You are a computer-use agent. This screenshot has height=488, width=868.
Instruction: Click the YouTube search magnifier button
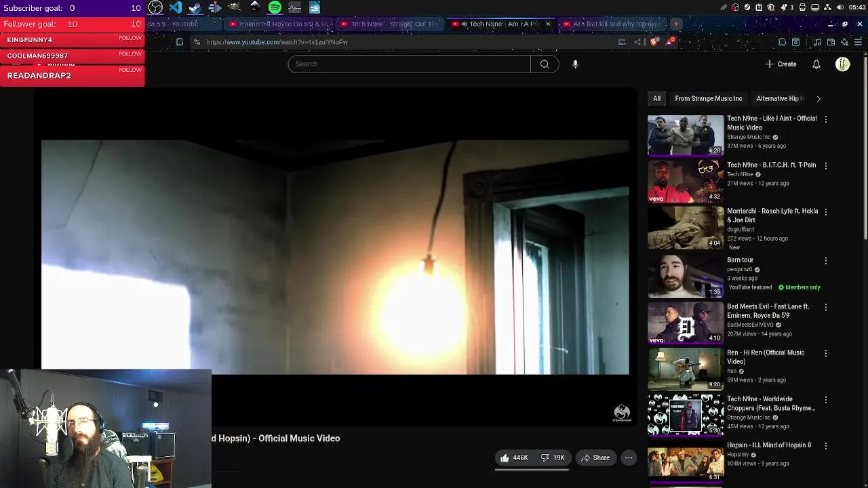[x=545, y=64]
